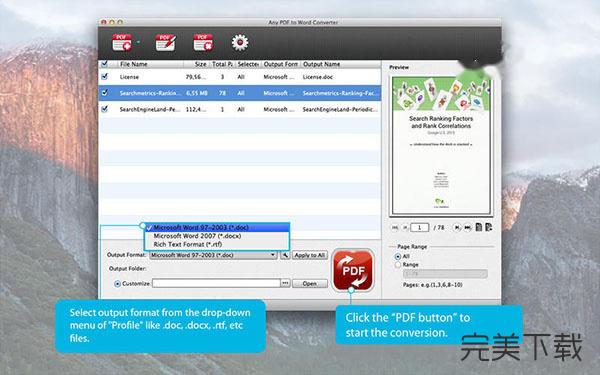Go to previous preview page
600x375 pixels.
[405, 227]
